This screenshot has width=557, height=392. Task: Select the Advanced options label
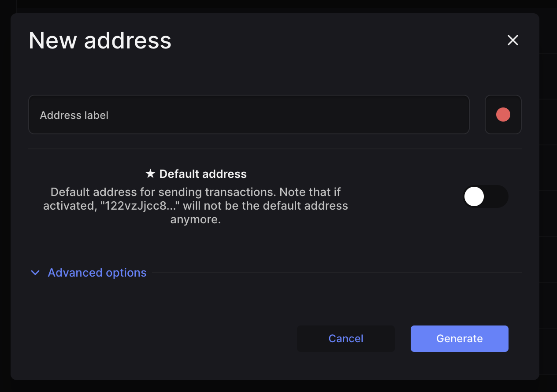click(97, 273)
